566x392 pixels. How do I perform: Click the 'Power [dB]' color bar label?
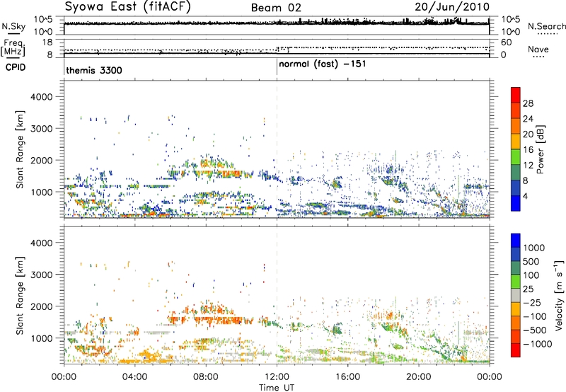coord(540,149)
